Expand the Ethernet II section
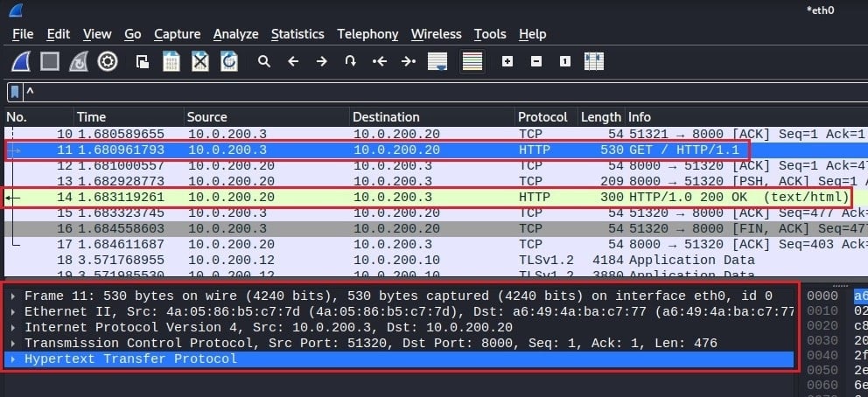The image size is (868, 397). (13, 311)
